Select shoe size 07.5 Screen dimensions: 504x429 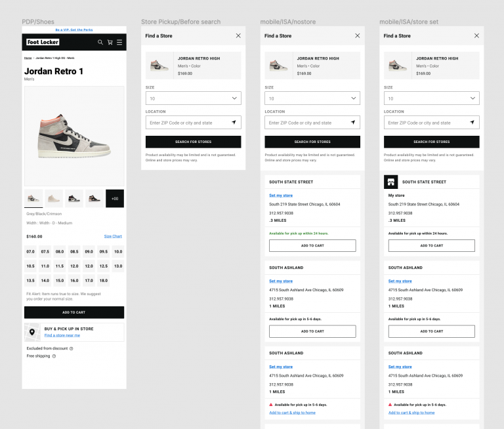tap(45, 252)
